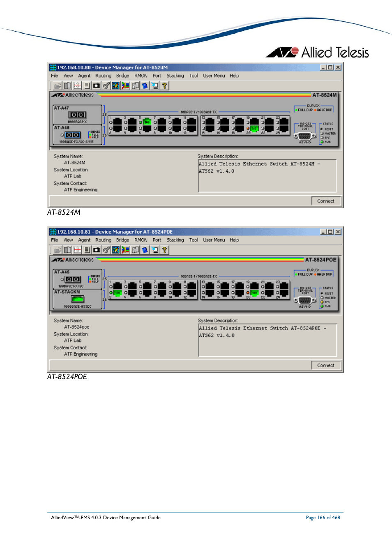Viewport: 392px width, 555px height.
Task: Click the blue card icon in AT-8524M toolbar
Action: point(145,85)
